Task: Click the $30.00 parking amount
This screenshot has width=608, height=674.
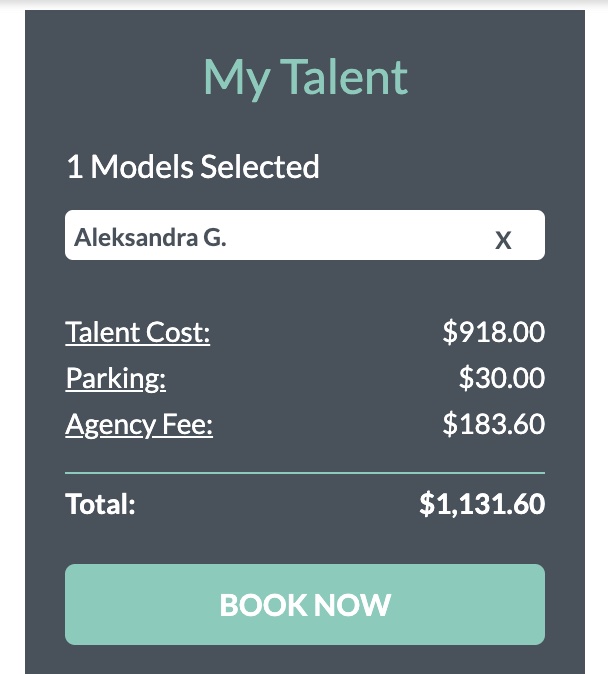Action: 502,378
